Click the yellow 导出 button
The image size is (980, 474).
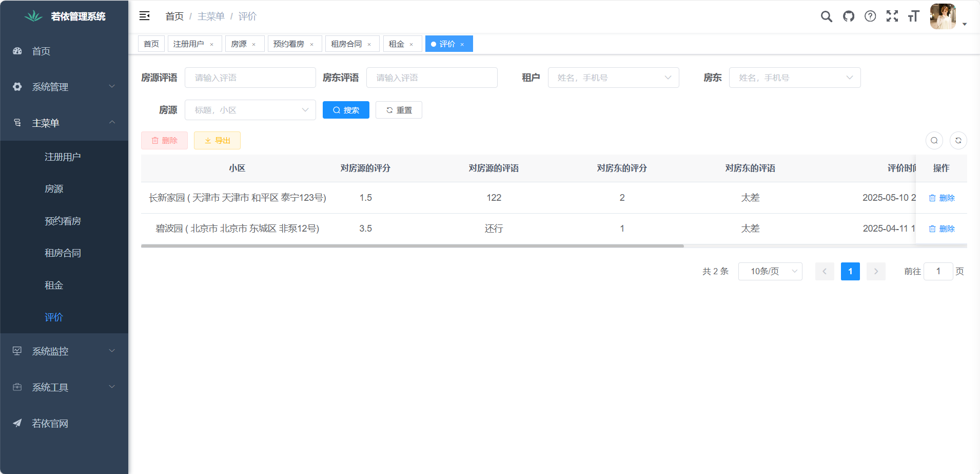(217, 140)
